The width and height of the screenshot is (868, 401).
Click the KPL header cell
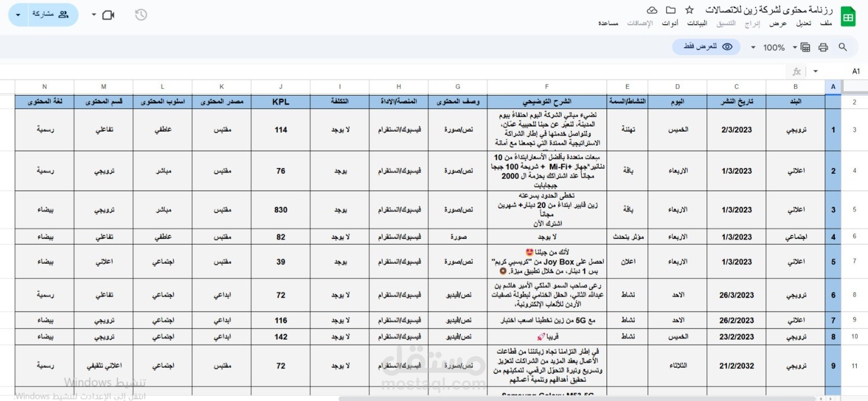[281, 102]
